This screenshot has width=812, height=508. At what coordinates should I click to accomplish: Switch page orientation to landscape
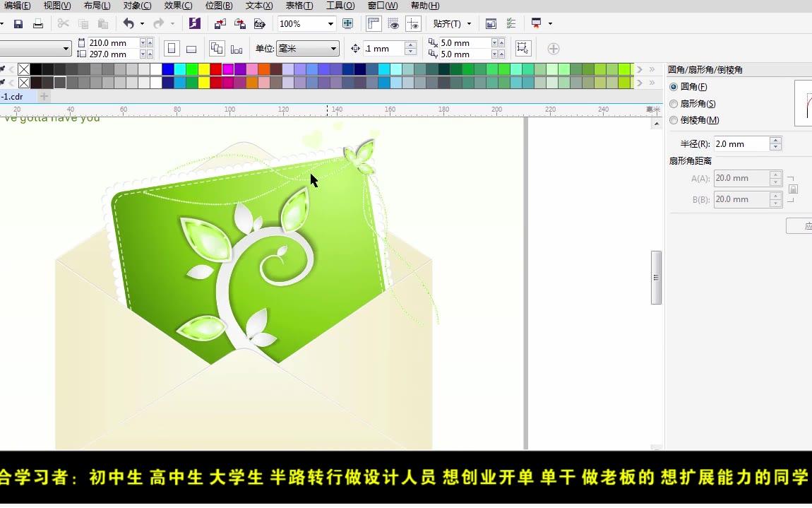(191, 47)
